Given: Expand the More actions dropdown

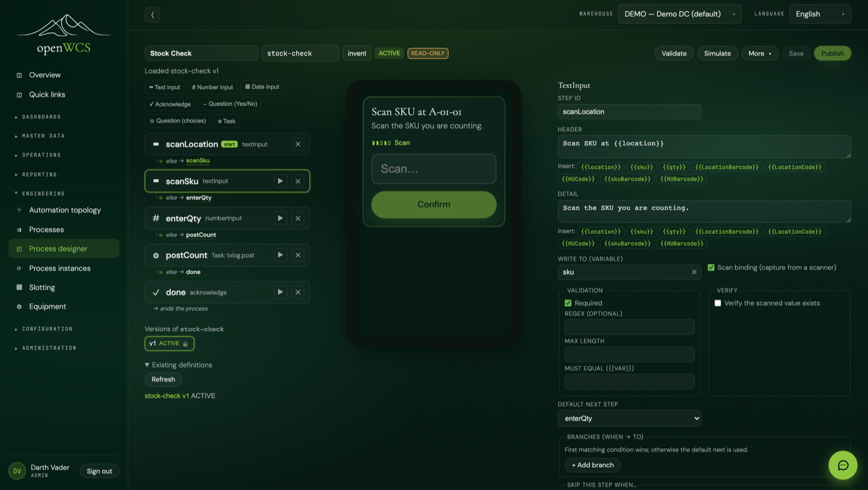Looking at the screenshot, I should click(759, 53).
